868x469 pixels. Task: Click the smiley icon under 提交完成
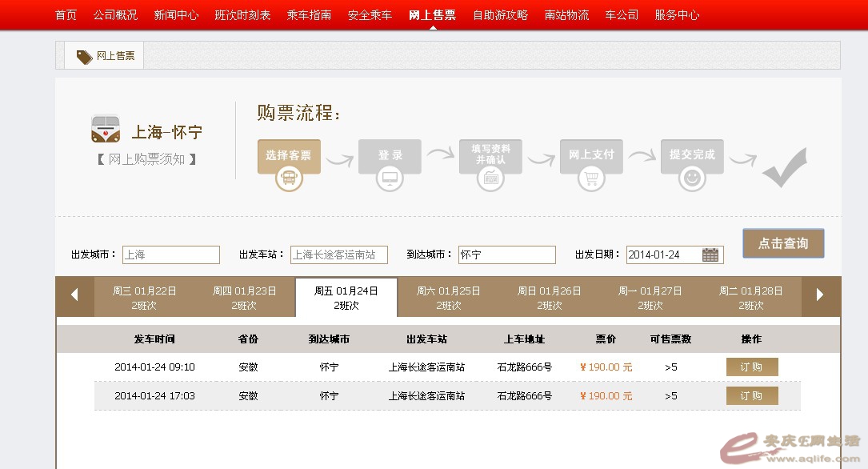(692, 178)
